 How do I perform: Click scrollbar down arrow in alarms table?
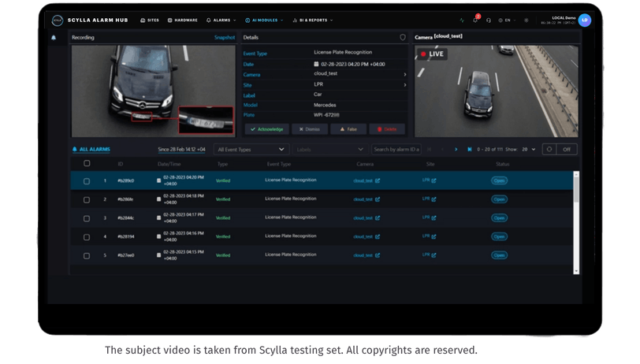pyautogui.click(x=576, y=271)
